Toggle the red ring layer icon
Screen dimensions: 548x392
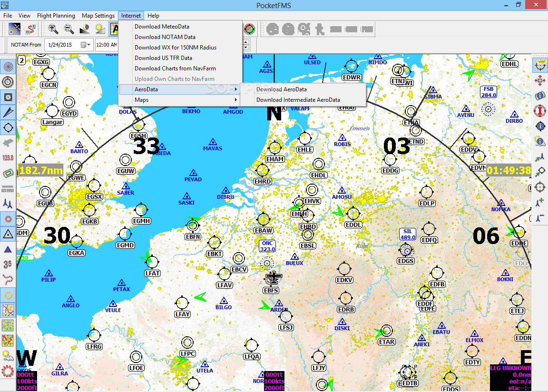[x=8, y=219]
